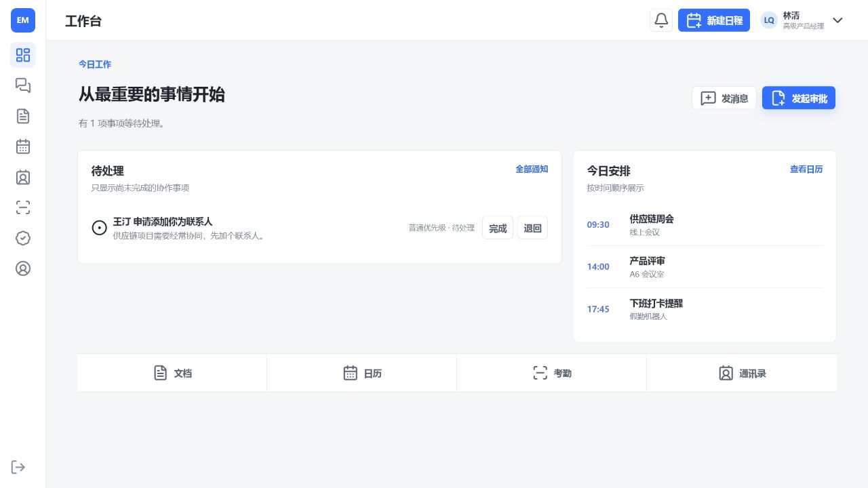Click the logout icon in sidebar
Image resolution: width=868 pixels, height=488 pixels.
[x=18, y=467]
